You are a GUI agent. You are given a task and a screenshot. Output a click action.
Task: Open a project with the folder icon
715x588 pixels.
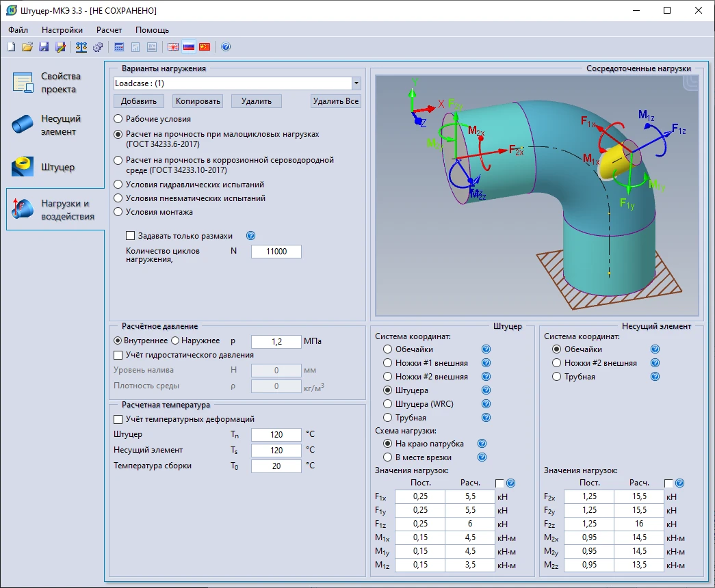[27, 47]
